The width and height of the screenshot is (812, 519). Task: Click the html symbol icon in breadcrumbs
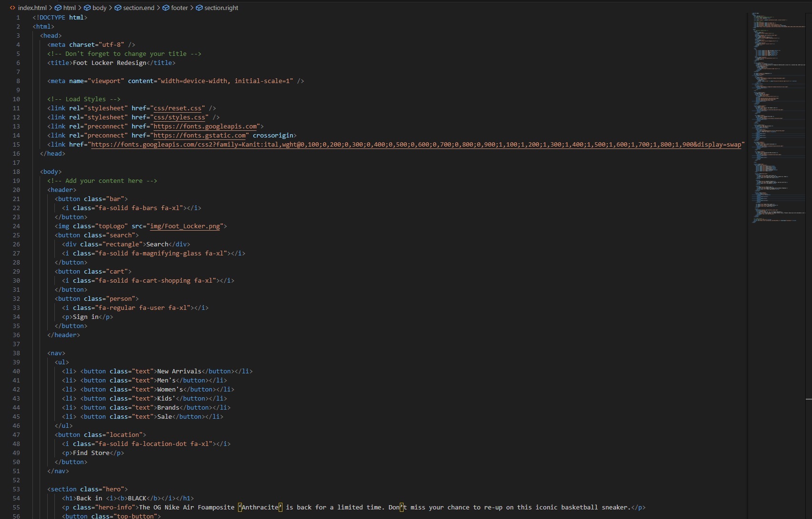click(x=58, y=8)
